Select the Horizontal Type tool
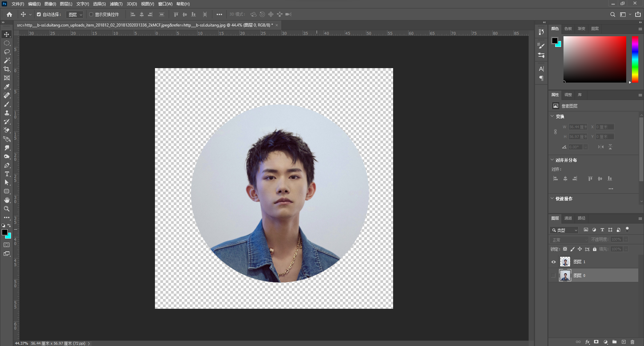 click(7, 174)
